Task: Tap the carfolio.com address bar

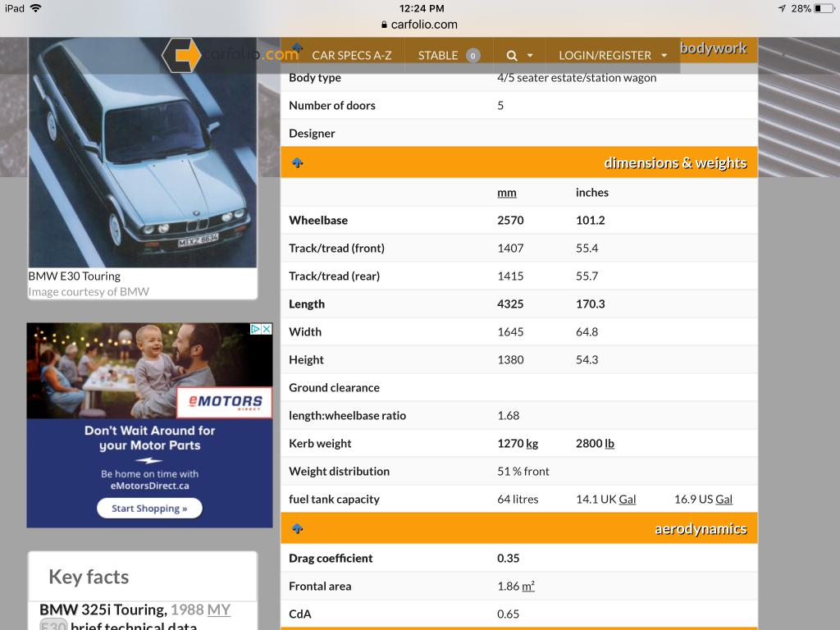Action: pos(419,25)
